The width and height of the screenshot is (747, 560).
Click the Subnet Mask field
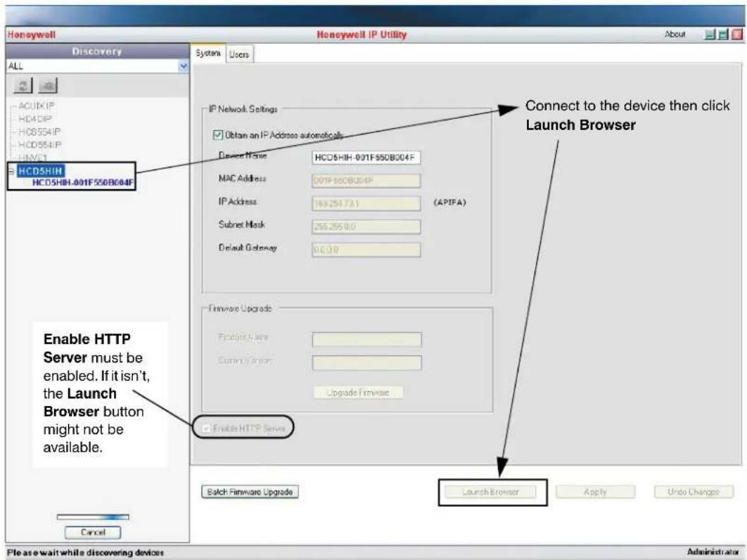[x=366, y=227]
